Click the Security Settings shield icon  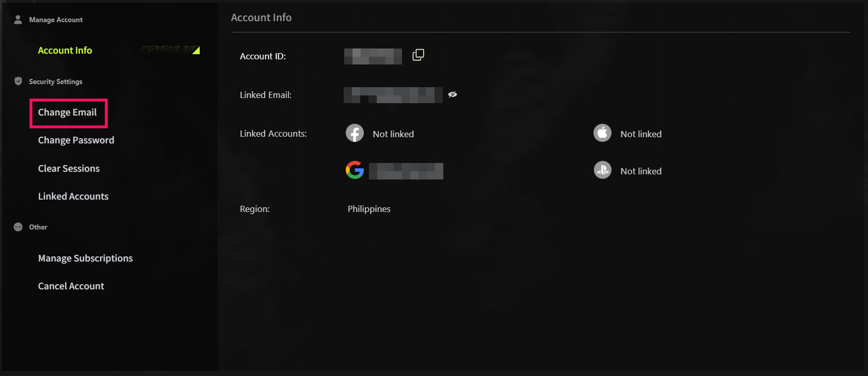coord(18,81)
